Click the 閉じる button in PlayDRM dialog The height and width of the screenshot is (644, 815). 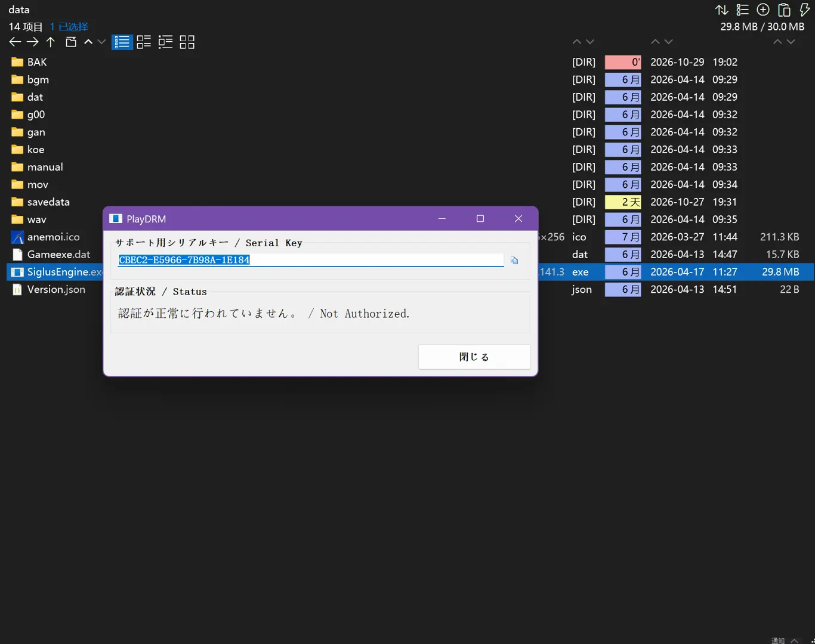click(474, 357)
